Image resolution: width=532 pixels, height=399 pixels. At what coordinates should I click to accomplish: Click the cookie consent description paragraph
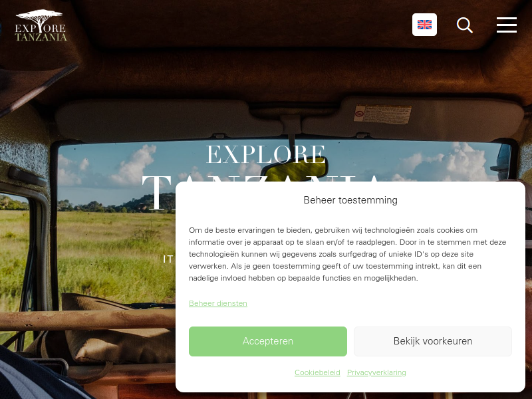pos(348,254)
